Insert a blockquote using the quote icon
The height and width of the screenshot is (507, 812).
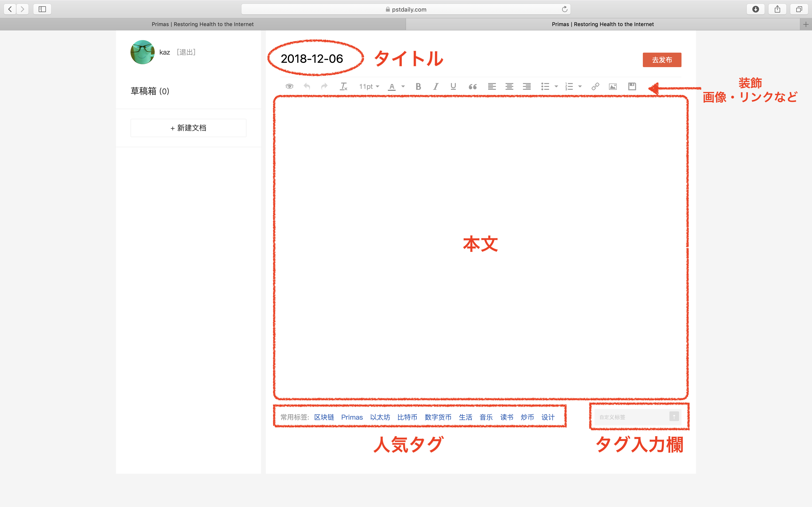[472, 86]
